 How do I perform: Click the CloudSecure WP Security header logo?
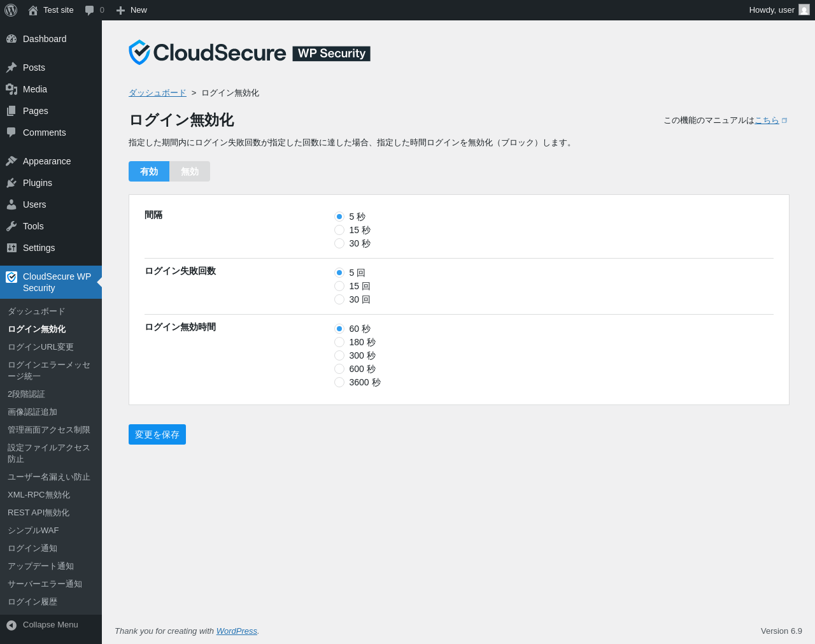pos(250,53)
